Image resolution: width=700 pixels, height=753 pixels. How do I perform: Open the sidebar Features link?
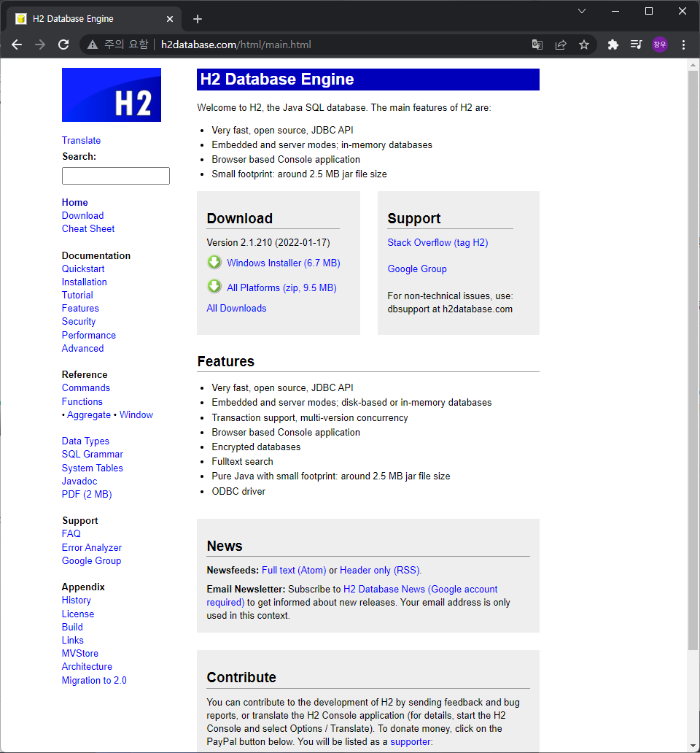(80, 309)
